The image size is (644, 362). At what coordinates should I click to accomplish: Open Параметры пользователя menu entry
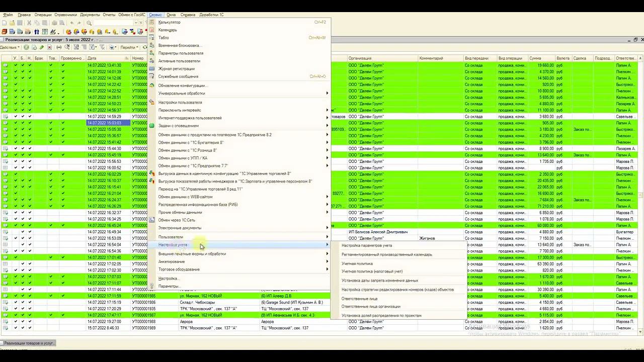tap(239, 53)
